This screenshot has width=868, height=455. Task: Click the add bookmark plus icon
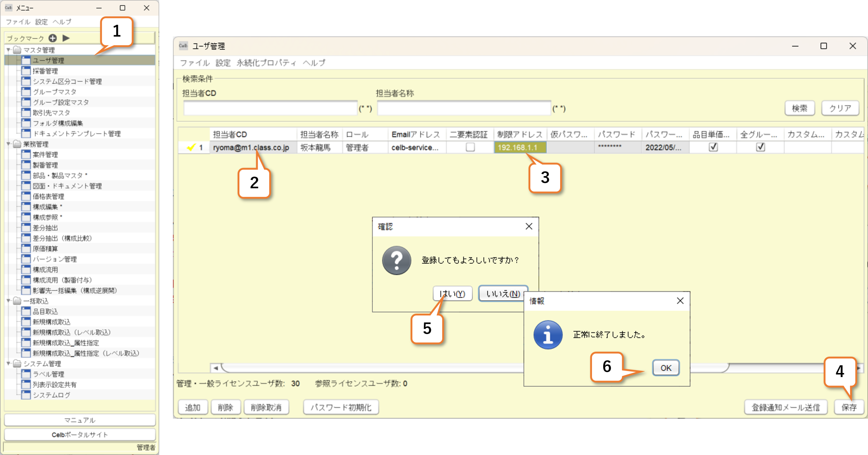pyautogui.click(x=53, y=38)
